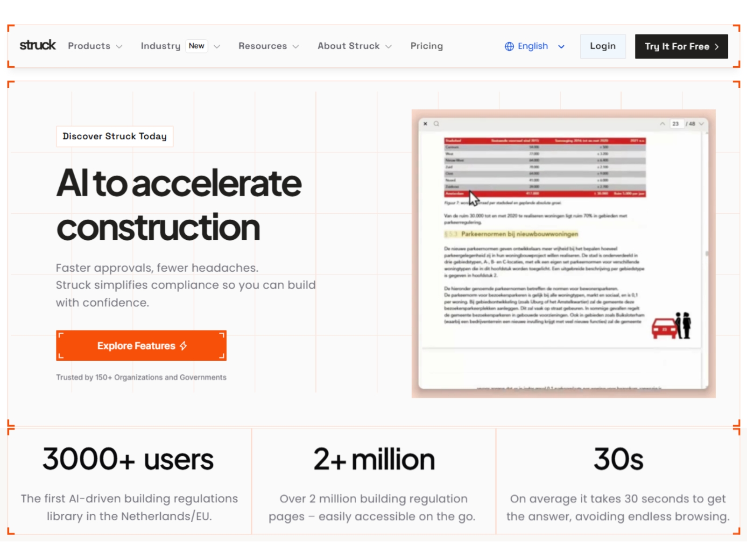Viewport: 747px width, 560px height.
Task: Open the English language selector
Action: (535, 46)
